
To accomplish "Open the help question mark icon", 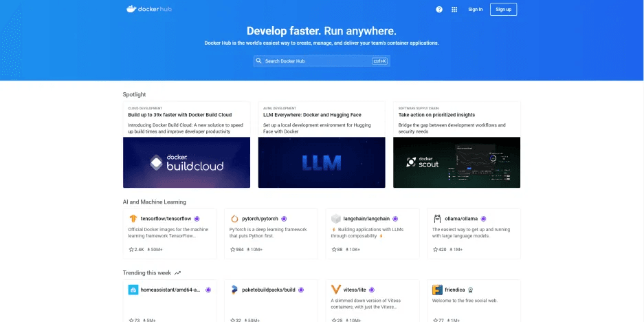I will click(x=439, y=10).
